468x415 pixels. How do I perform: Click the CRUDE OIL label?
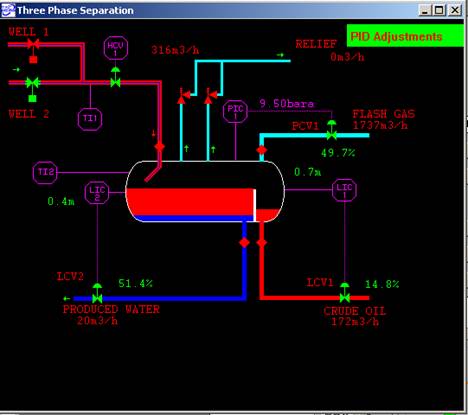(x=354, y=311)
